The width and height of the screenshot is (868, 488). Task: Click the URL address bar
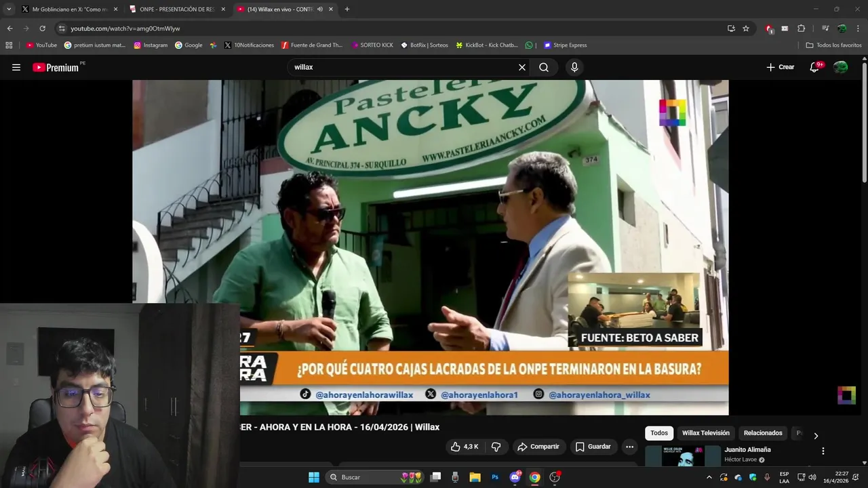click(x=390, y=28)
